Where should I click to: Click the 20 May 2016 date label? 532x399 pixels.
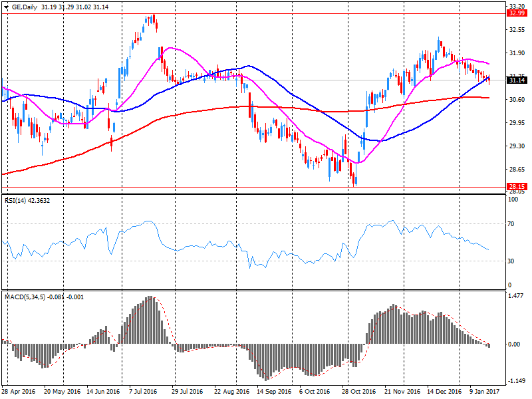pyautogui.click(x=62, y=391)
